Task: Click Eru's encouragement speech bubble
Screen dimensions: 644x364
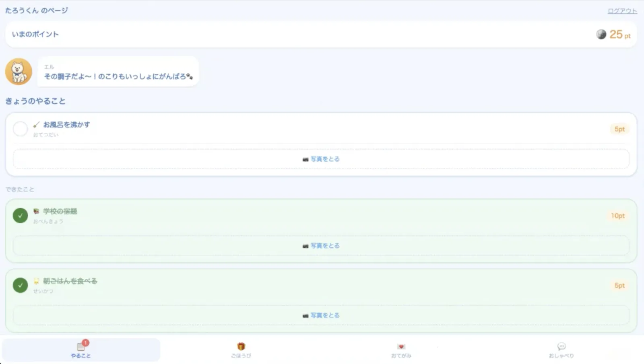Action: click(x=118, y=72)
